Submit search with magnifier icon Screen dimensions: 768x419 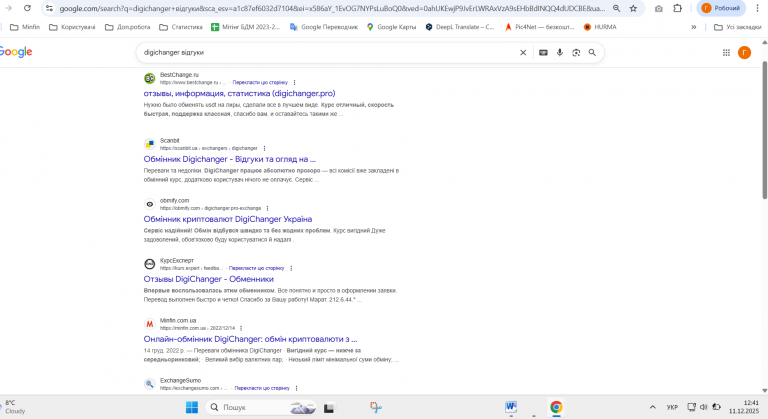592,52
